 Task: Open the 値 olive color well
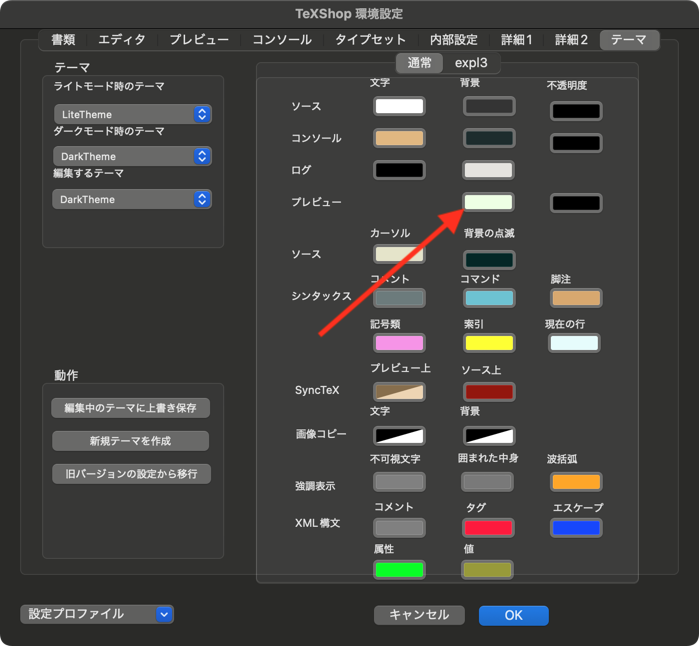(x=487, y=570)
